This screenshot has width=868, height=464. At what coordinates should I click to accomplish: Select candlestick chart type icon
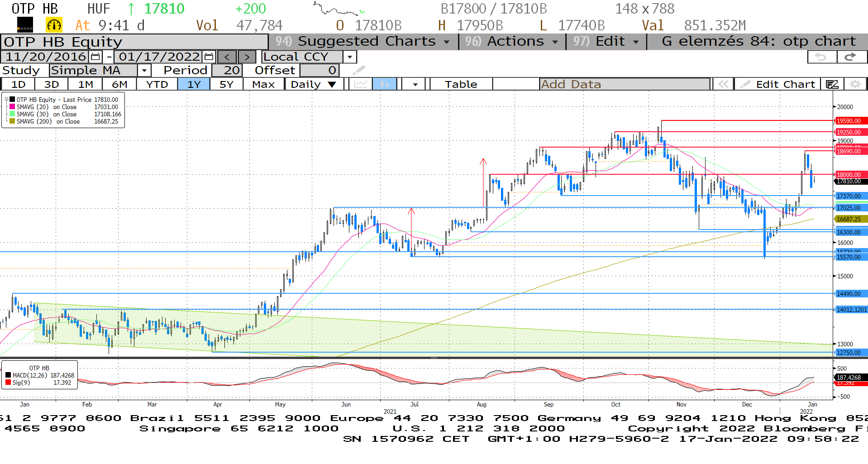point(384,84)
